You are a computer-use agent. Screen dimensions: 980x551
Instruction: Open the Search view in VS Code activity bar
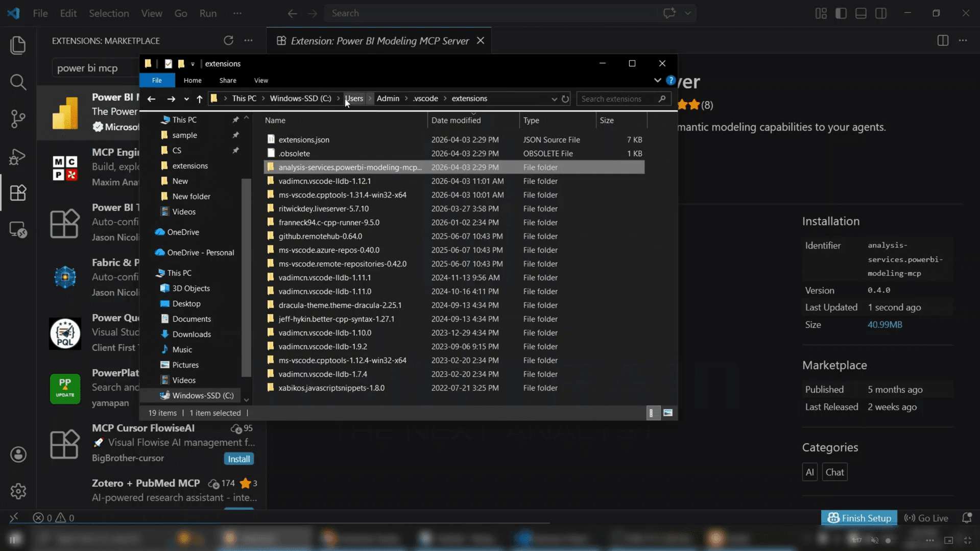point(18,82)
